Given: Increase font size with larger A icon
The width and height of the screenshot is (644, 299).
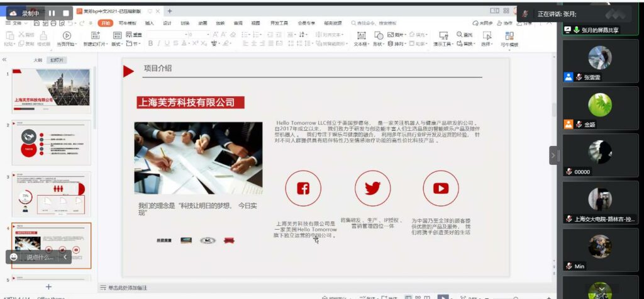Looking at the screenshot, I should (x=215, y=35).
